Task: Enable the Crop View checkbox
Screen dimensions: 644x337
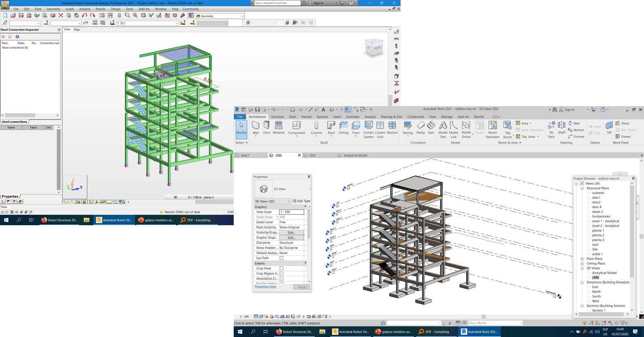Action: (x=281, y=268)
